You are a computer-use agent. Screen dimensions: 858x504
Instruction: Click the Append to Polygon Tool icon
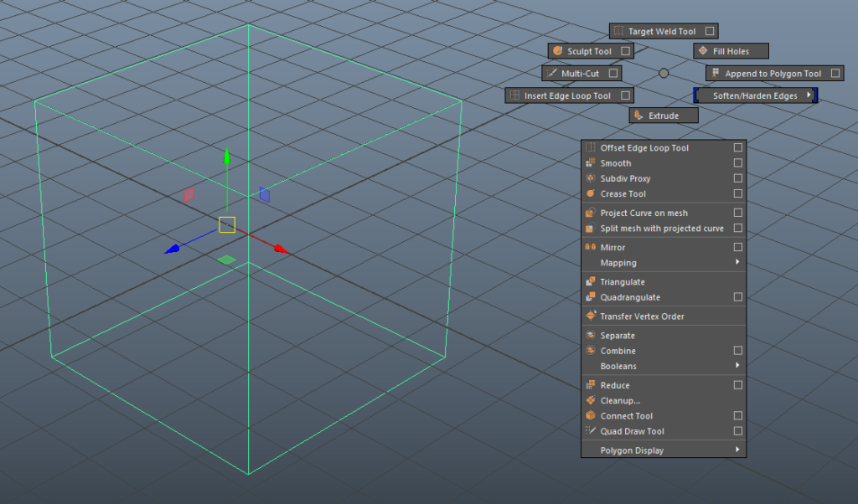point(716,73)
